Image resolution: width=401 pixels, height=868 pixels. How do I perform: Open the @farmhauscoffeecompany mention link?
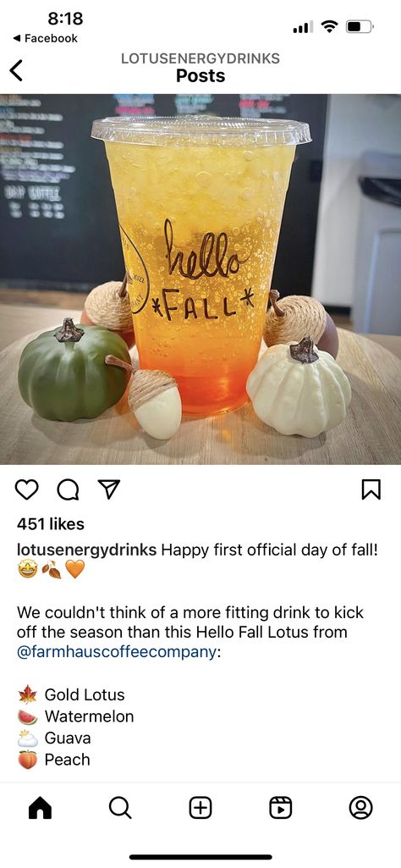(x=116, y=651)
